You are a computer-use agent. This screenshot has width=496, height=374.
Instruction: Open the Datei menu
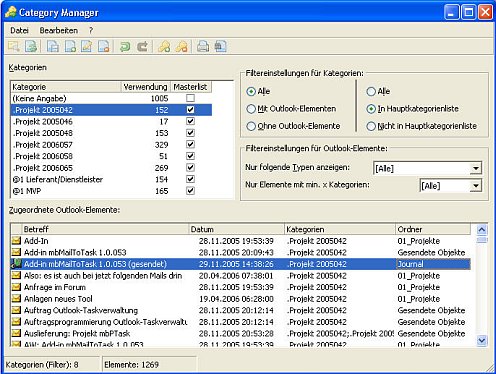coord(19,30)
